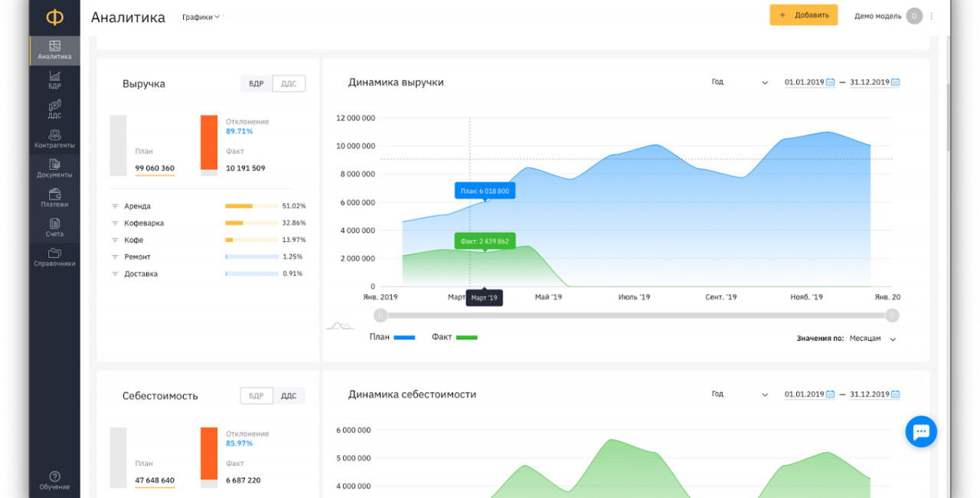Click the start date field 01.01.2019 in revenue chart
Viewport: 980px width, 498px height.
pyautogui.click(x=804, y=82)
